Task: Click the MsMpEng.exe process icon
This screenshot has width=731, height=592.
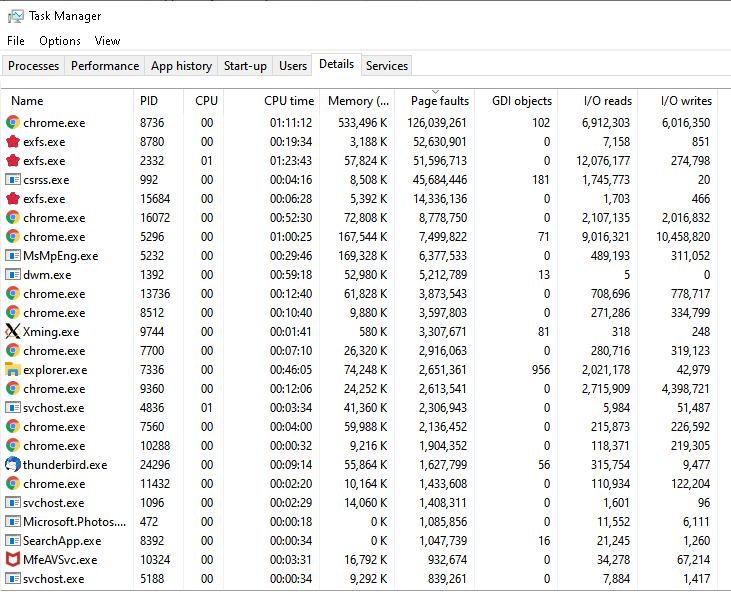Action: click(x=13, y=256)
